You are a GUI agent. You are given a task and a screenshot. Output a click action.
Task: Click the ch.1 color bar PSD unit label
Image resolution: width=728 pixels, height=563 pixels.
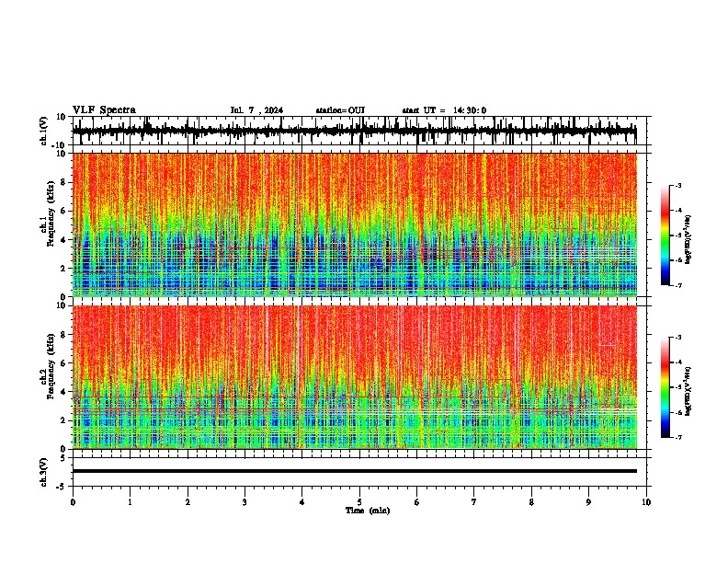click(688, 240)
